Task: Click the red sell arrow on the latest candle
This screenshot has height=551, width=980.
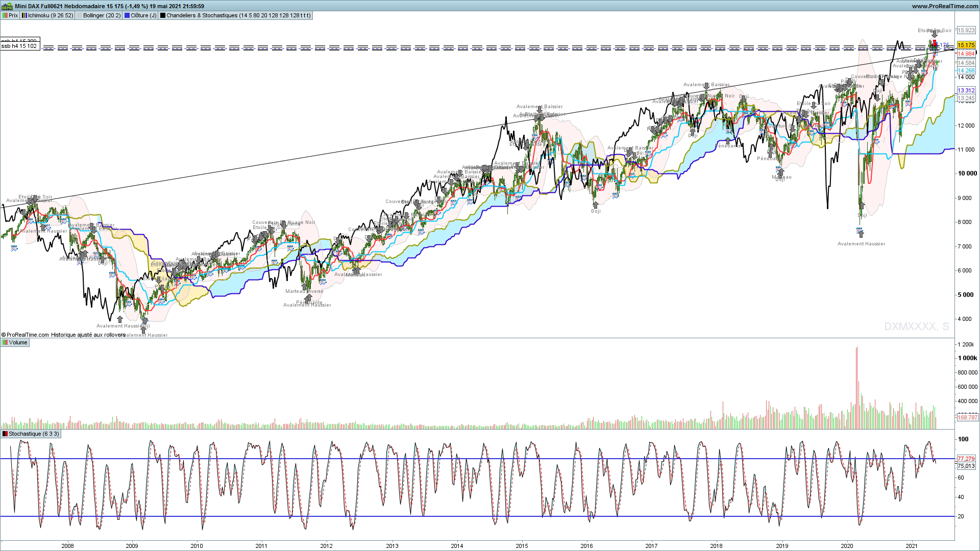Action: (935, 43)
